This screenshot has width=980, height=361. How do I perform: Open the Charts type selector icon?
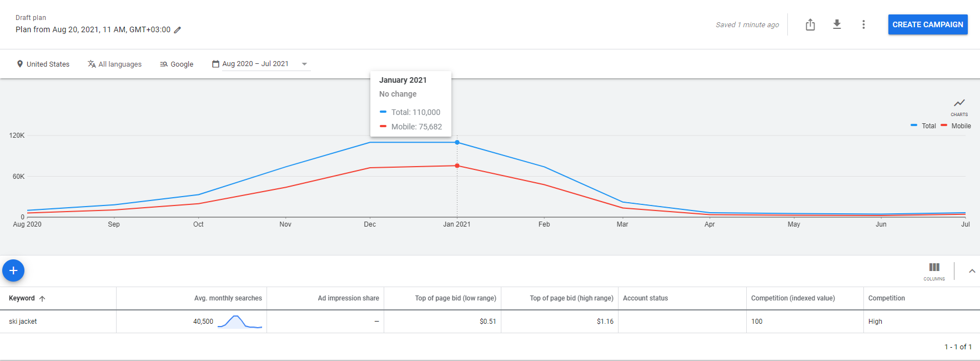click(x=959, y=106)
